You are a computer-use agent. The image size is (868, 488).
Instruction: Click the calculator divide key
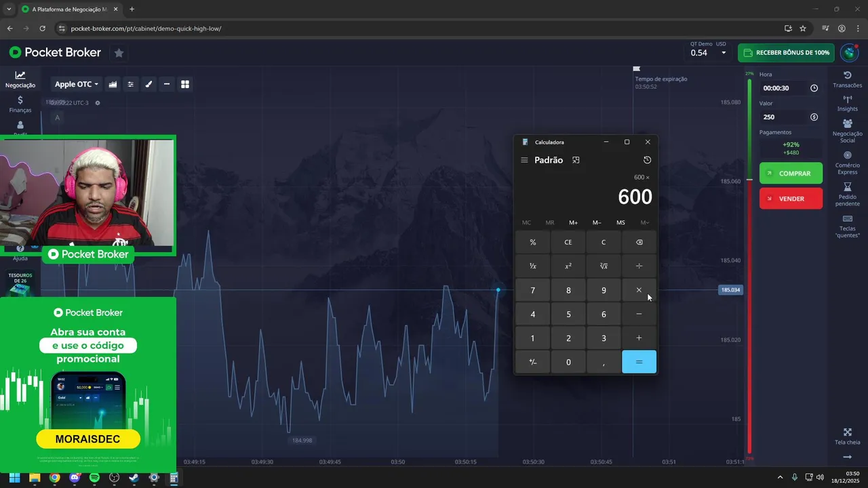click(639, 266)
